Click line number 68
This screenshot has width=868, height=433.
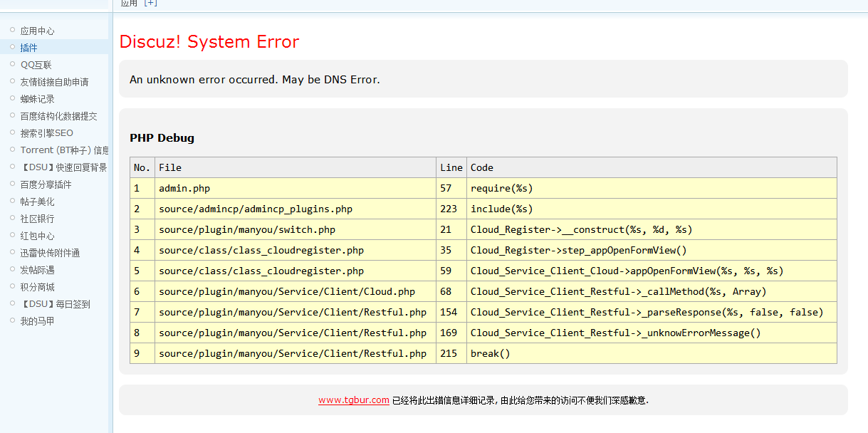point(451,291)
